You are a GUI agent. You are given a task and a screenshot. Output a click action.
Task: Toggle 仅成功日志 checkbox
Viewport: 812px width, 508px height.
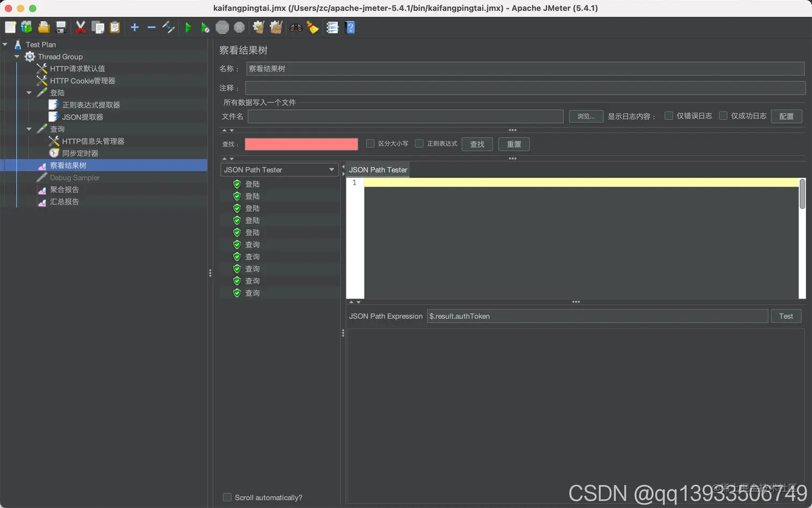[x=723, y=116]
